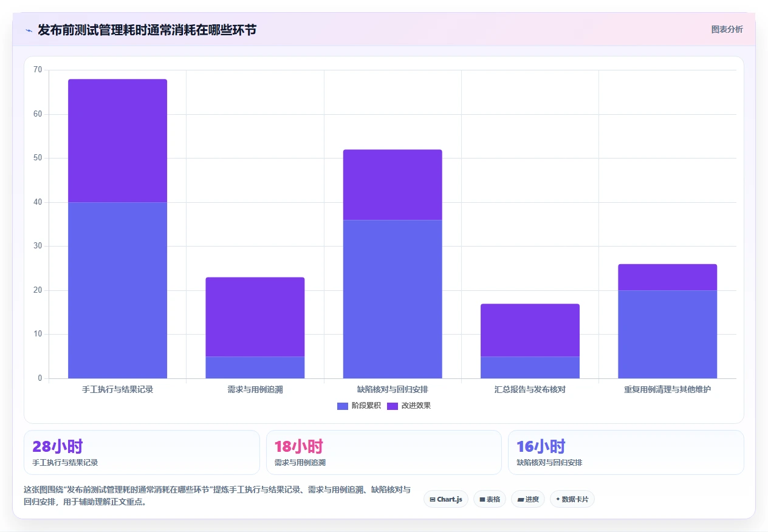Click the sparkle icon in 数据卡片 tag
Screen dimensions: 768x532
(558, 499)
